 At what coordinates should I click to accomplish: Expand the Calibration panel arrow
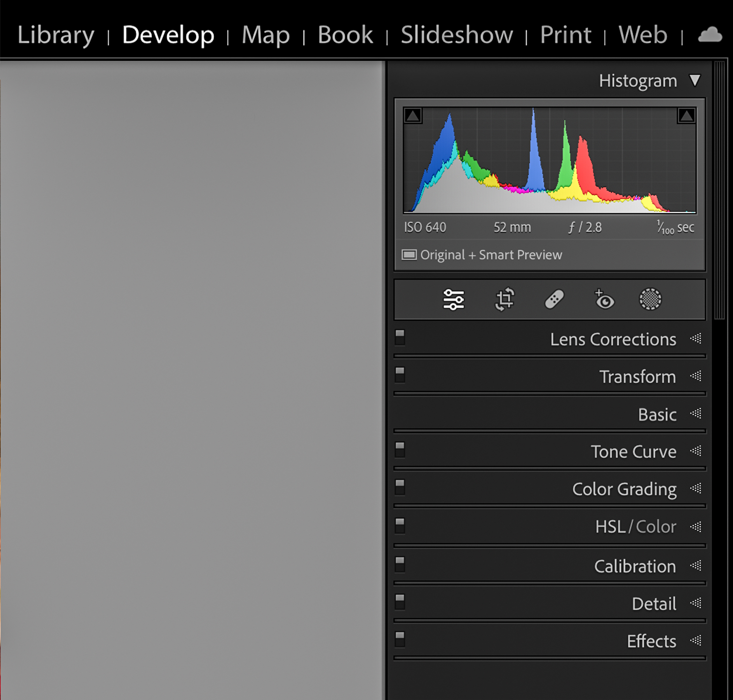point(696,566)
